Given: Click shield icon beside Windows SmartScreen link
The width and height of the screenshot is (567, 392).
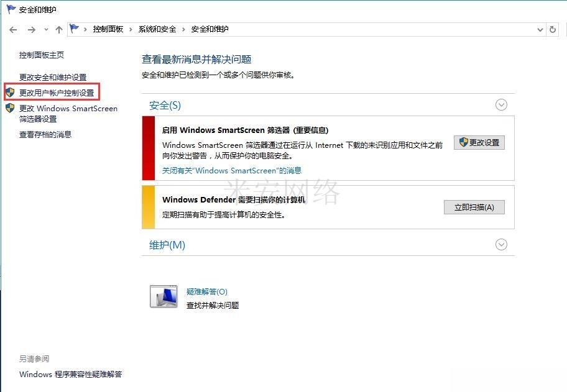Looking at the screenshot, I should tap(10, 107).
